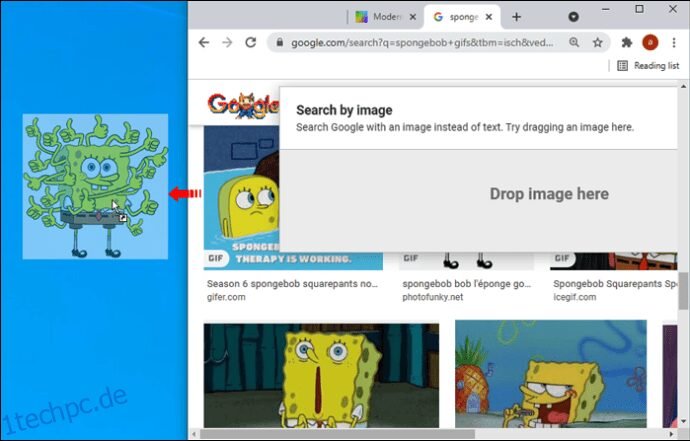Viewport: 690px width, 441px height.
Task: Click the green SpongeBob desktop shortcut
Action: (x=95, y=187)
